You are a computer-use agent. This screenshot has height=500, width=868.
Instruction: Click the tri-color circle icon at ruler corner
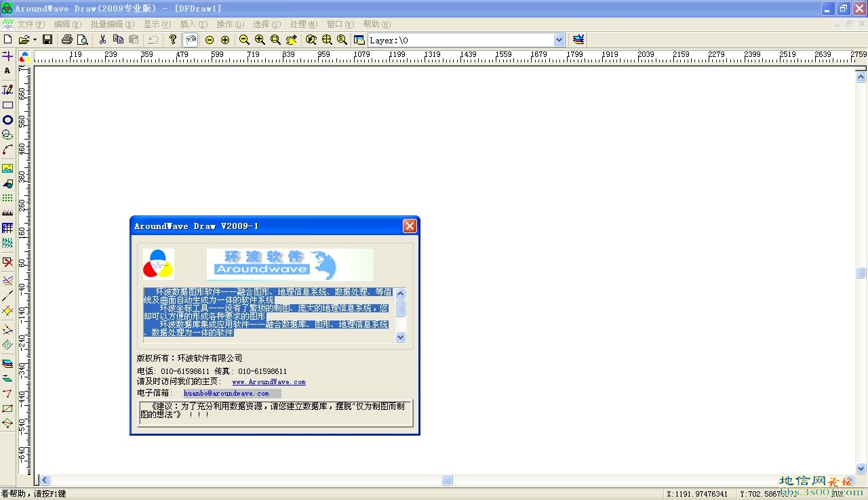pyautogui.click(x=25, y=57)
